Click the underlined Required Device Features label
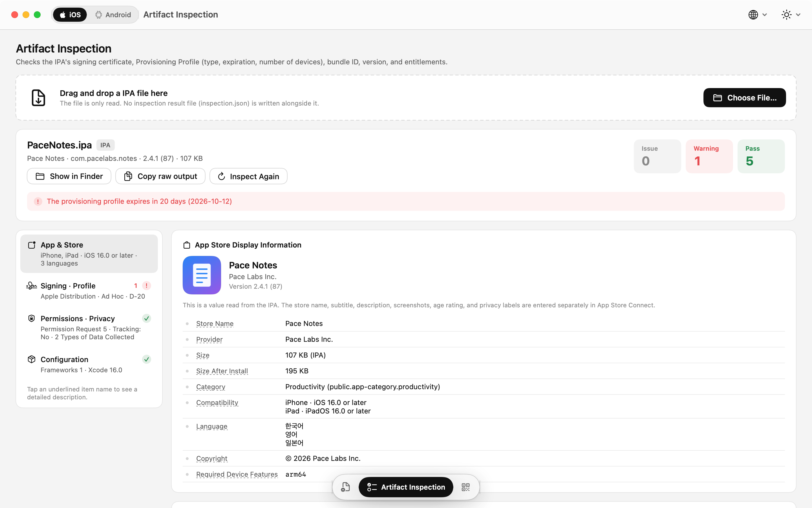Image resolution: width=812 pixels, height=508 pixels. (237, 474)
